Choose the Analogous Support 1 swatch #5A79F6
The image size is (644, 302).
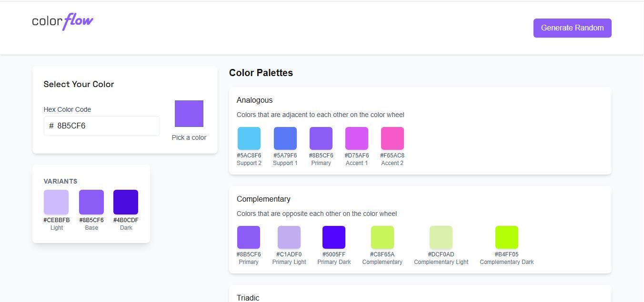pos(285,138)
